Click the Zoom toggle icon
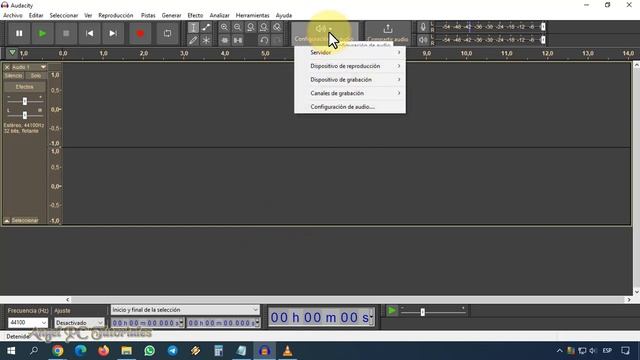 tap(277, 27)
